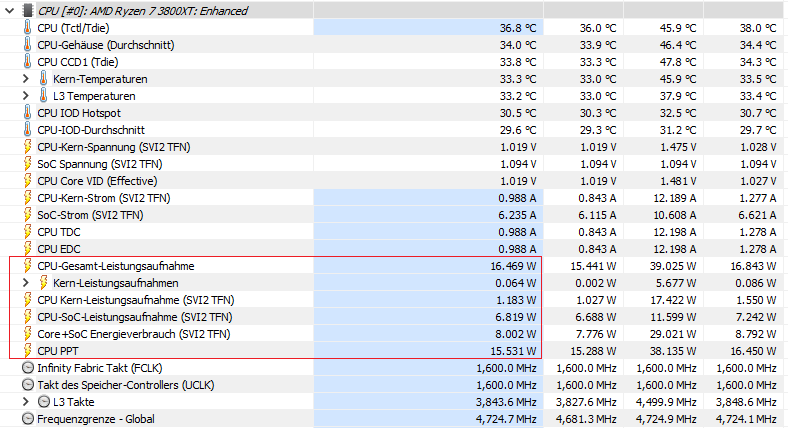Select the Frequenzgrenze - Global row label
788x428 pixels.
pos(96,419)
